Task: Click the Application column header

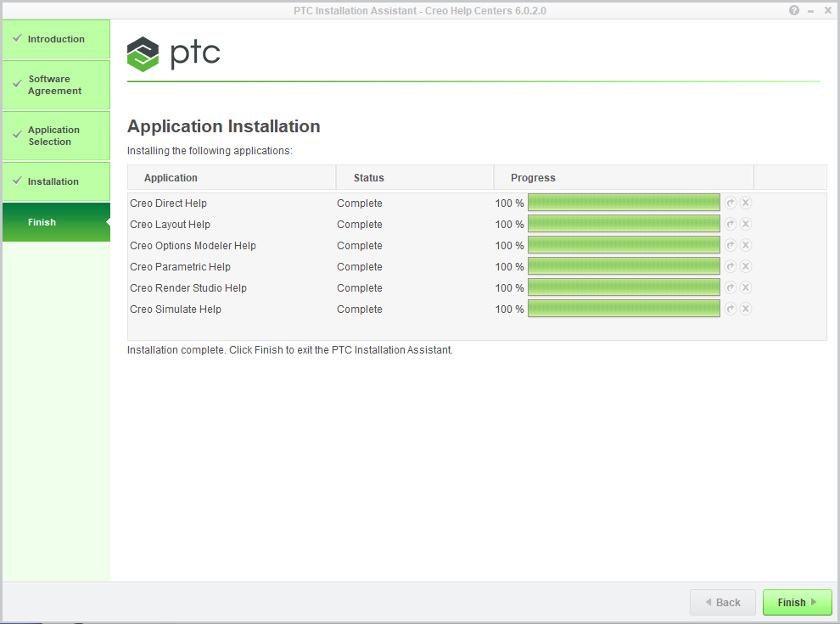Action: point(171,178)
